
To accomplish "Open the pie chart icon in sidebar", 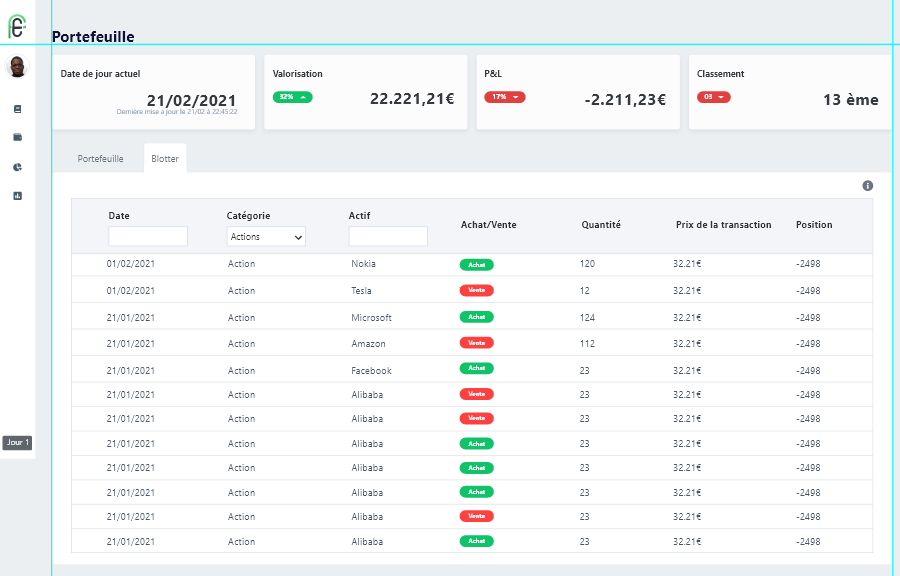I will (x=17, y=167).
